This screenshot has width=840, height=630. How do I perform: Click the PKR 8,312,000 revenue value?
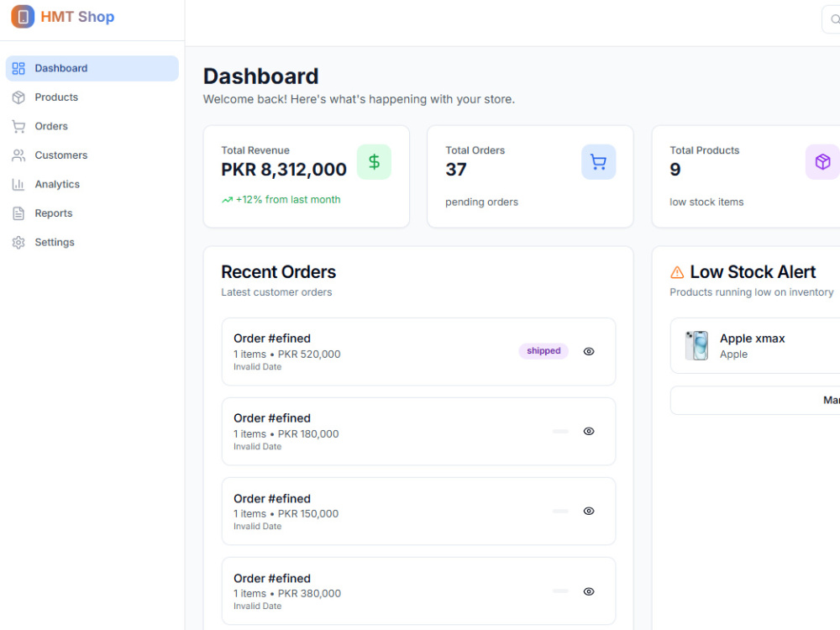[284, 170]
